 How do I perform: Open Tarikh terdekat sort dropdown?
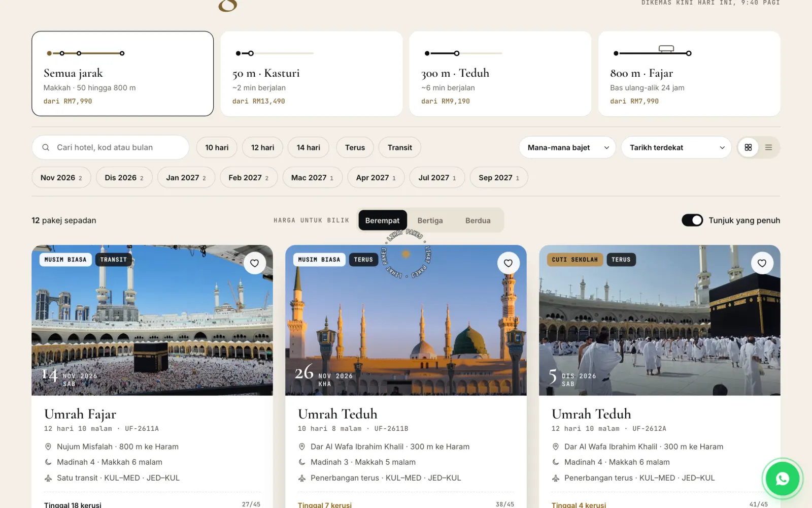coord(676,147)
